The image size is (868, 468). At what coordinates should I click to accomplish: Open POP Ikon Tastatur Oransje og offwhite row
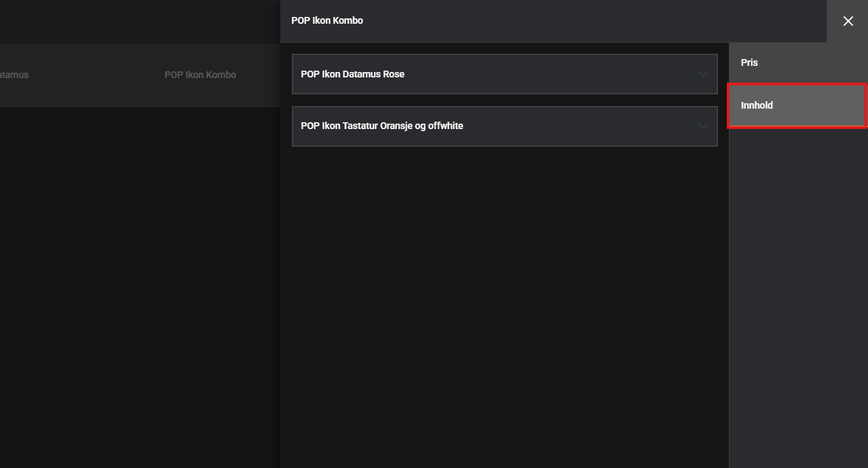[x=504, y=126]
